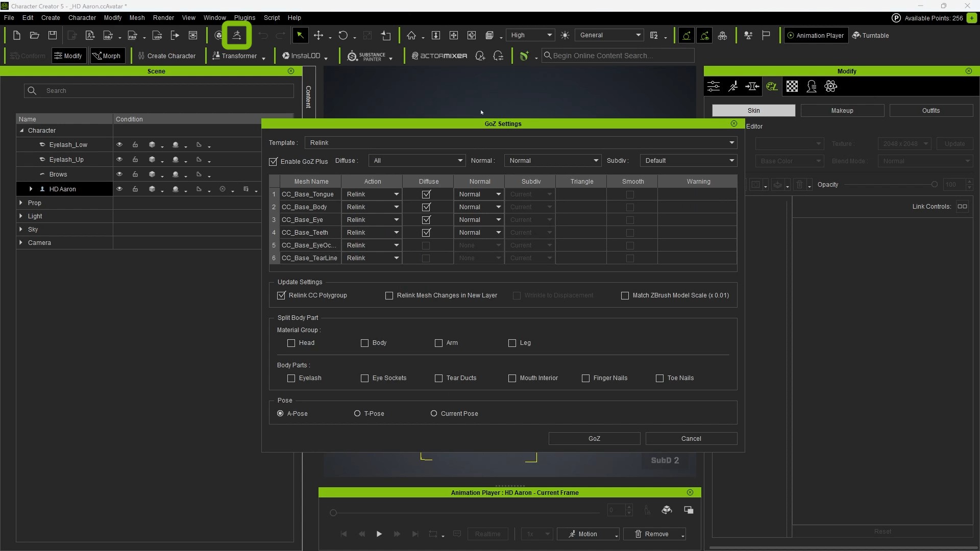980x551 pixels.
Task: Click the New Project file icon
Action: [16, 35]
